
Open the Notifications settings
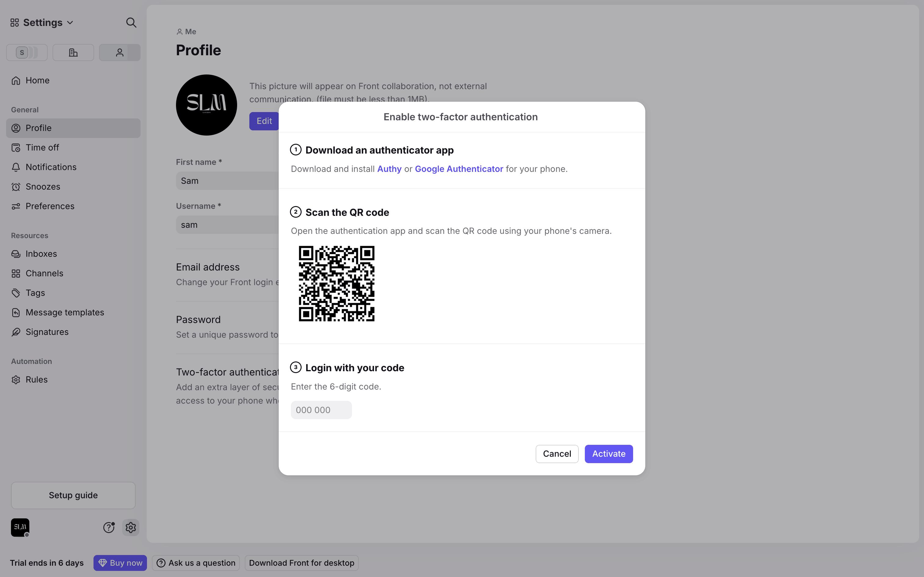51,167
